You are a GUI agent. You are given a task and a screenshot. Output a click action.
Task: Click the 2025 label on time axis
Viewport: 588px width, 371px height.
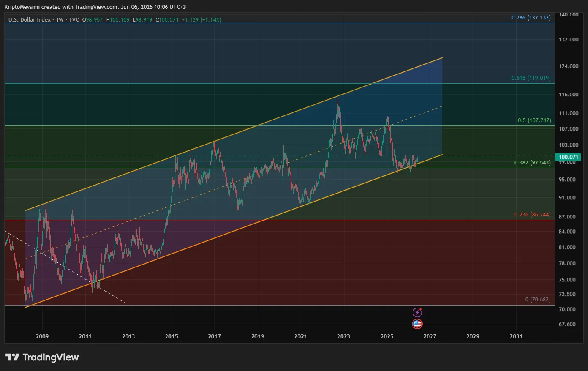click(x=387, y=336)
